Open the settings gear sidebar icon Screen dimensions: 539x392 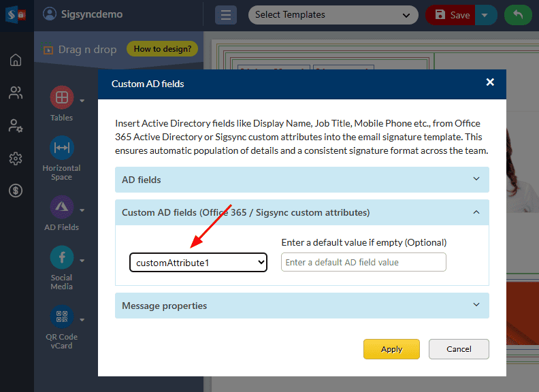16,159
